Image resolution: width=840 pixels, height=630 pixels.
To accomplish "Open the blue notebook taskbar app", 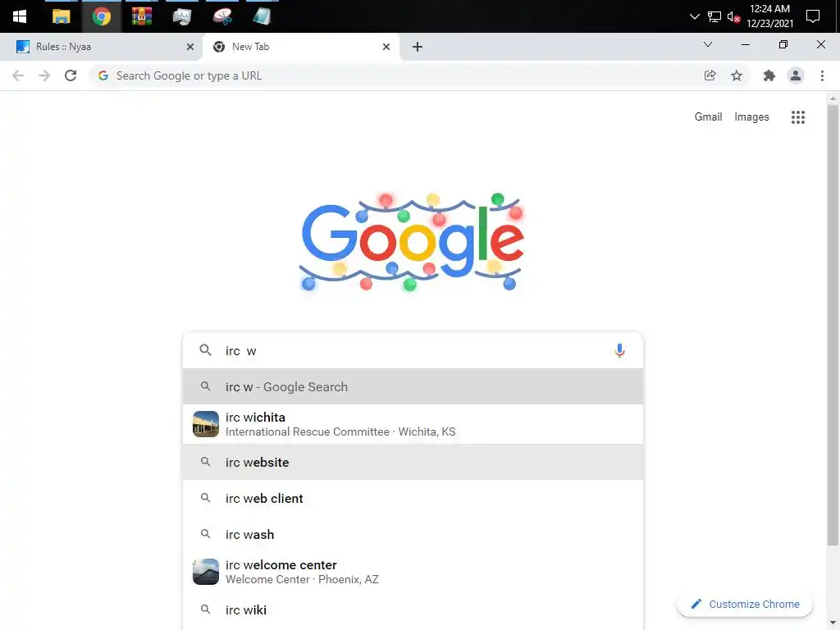I will point(262,16).
